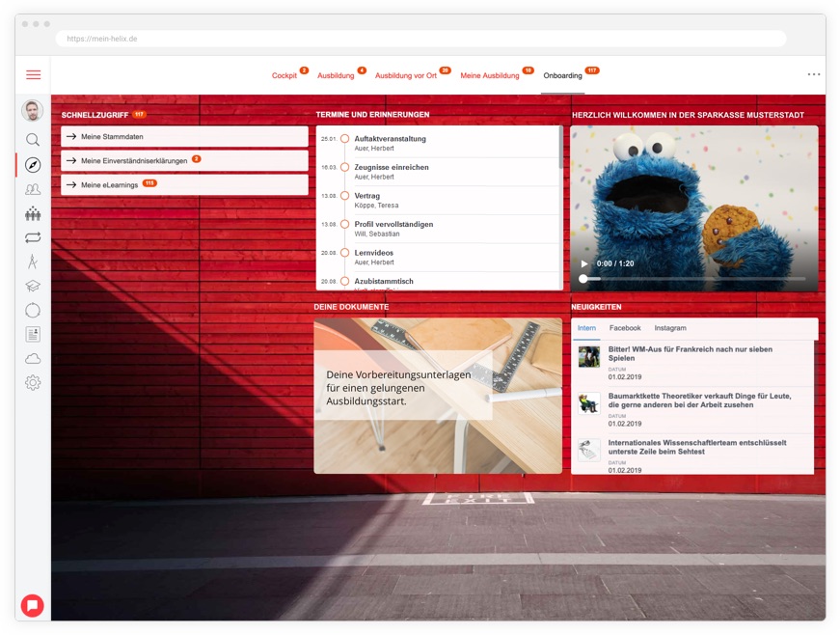Click the Deine Dokumente preparation card
The image size is (840, 635).
[x=438, y=396]
